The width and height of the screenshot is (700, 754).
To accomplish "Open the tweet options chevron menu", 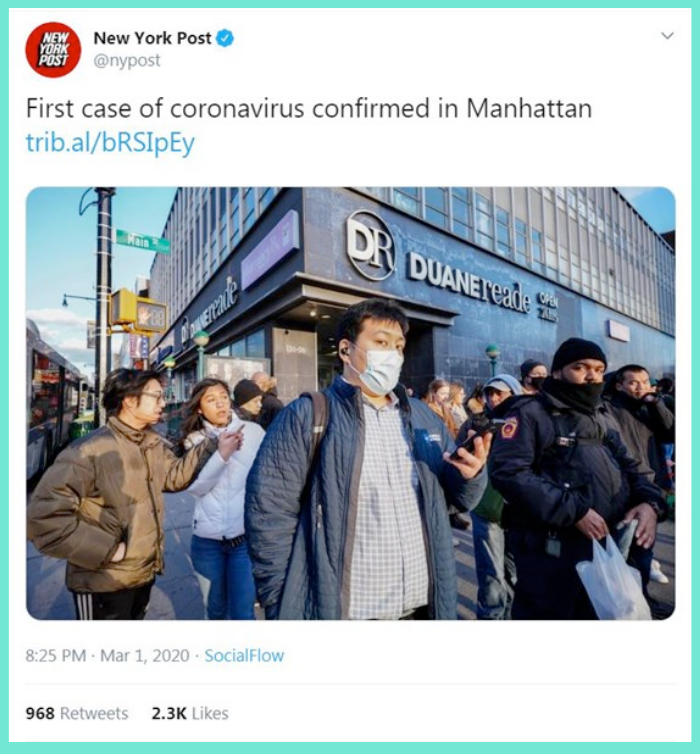I will [667, 36].
